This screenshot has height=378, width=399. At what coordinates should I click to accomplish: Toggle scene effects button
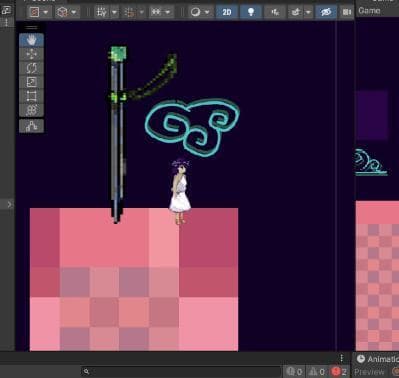(x=295, y=12)
